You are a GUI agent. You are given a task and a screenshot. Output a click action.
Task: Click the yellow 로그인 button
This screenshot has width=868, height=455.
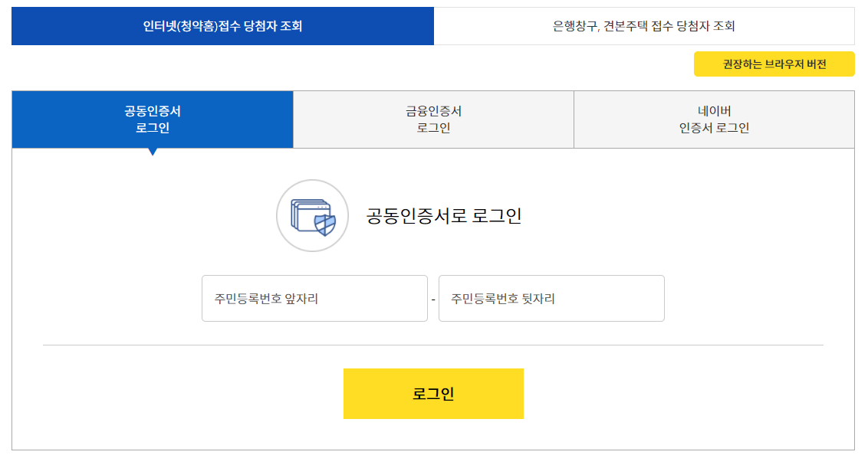click(433, 394)
